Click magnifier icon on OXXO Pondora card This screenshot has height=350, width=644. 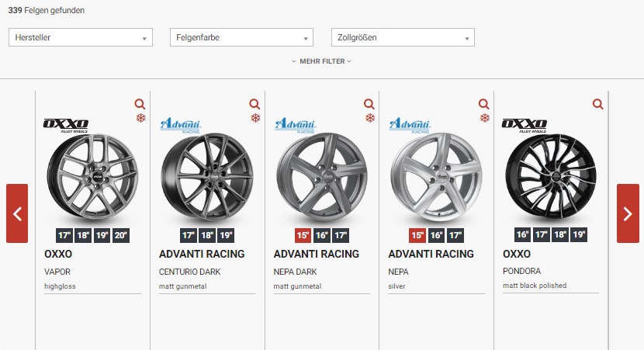point(598,104)
